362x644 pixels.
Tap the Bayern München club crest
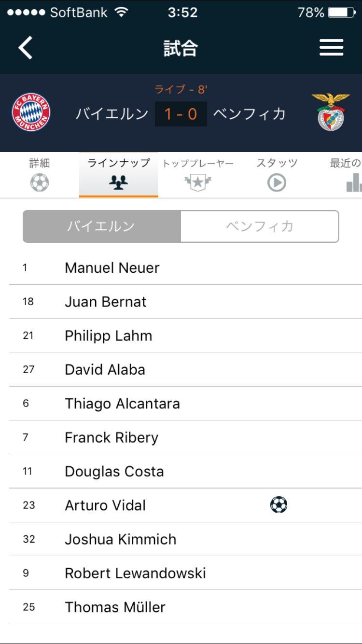click(x=31, y=113)
